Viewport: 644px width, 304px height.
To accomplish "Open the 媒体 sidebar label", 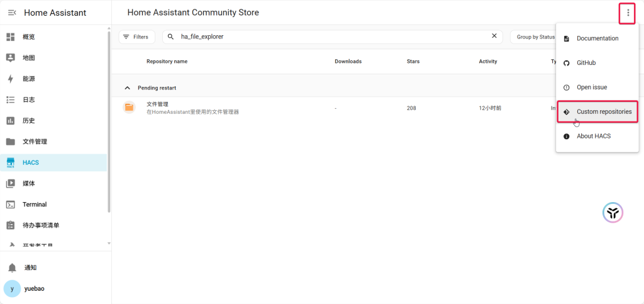I will pyautogui.click(x=29, y=184).
